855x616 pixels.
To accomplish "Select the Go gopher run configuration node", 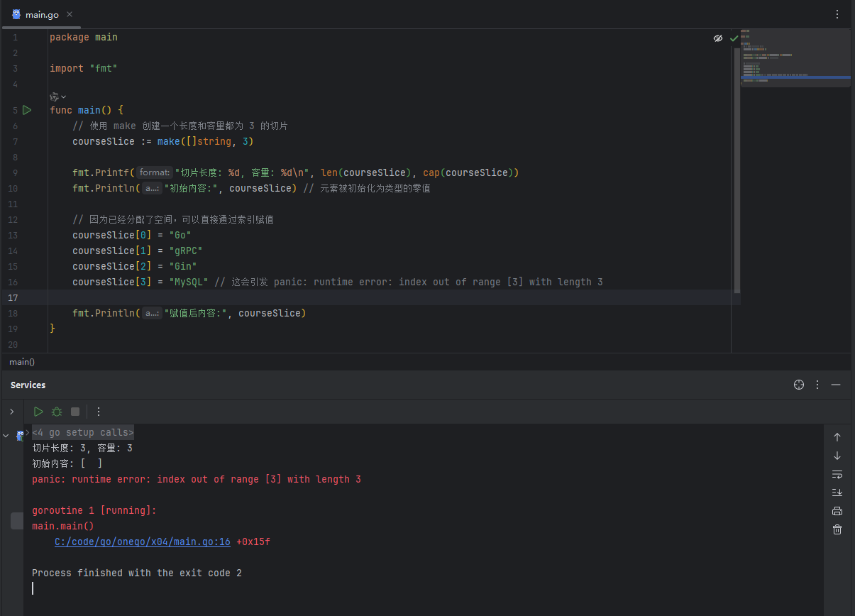I will pyautogui.click(x=19, y=435).
